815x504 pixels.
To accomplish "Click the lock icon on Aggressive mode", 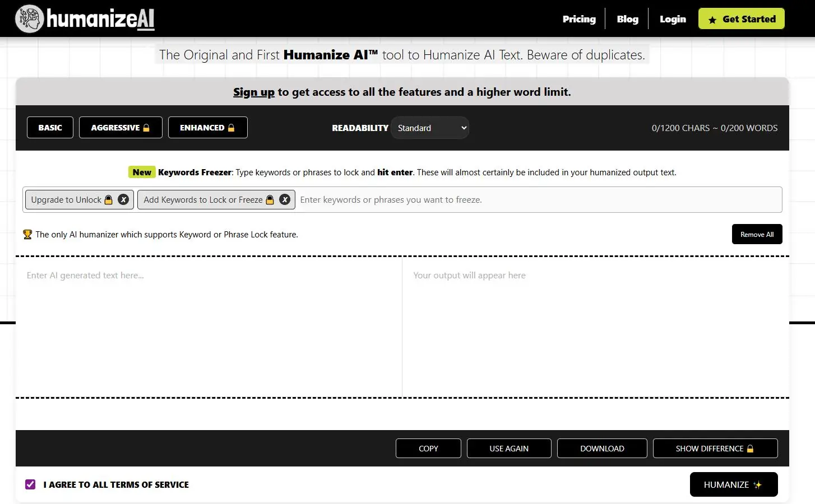I will coord(146,128).
